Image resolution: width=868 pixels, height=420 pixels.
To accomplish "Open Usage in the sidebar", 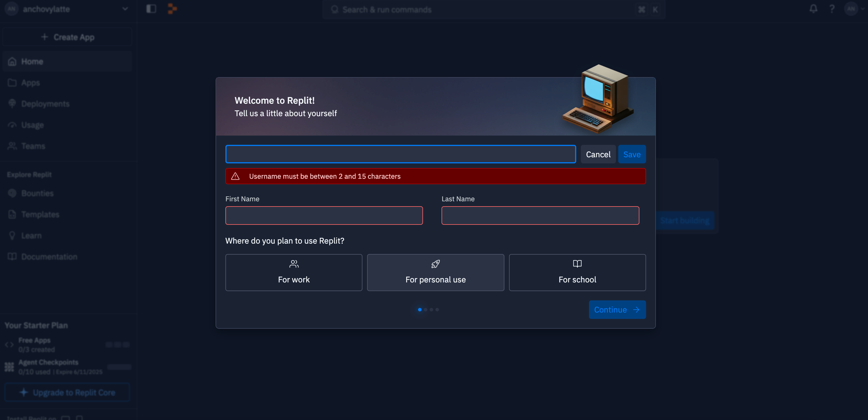I will pos(67,125).
